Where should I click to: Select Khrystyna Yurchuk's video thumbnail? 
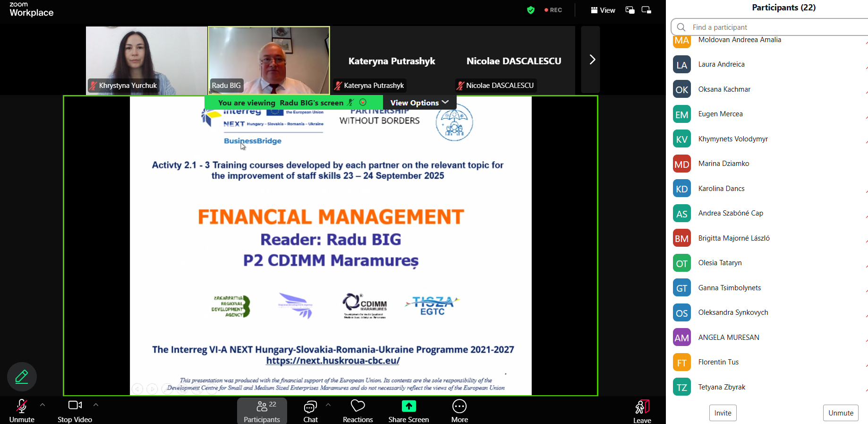coord(146,61)
